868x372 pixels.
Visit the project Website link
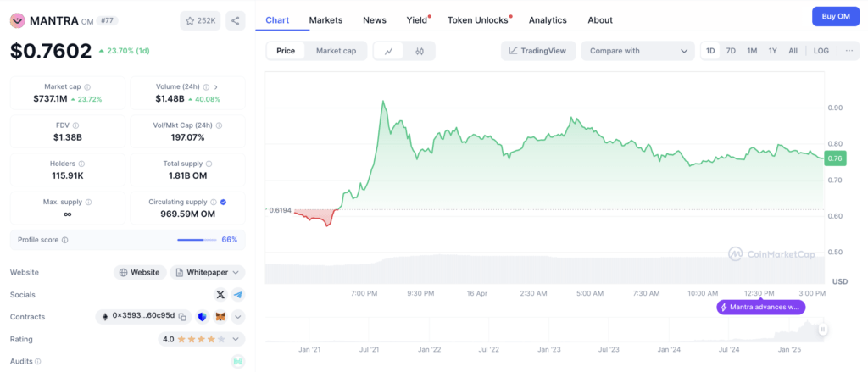pos(140,272)
